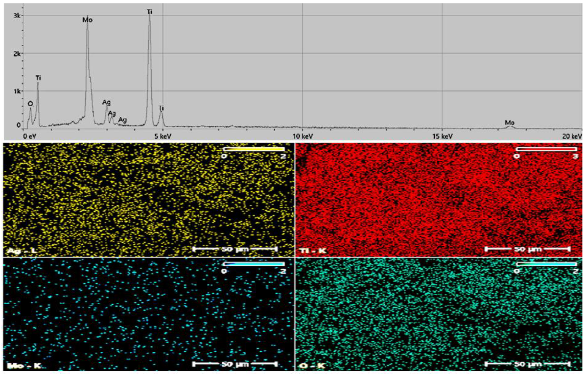Click the Ti peak label near 4.9 keV
588x376 pixels.
[161, 108]
